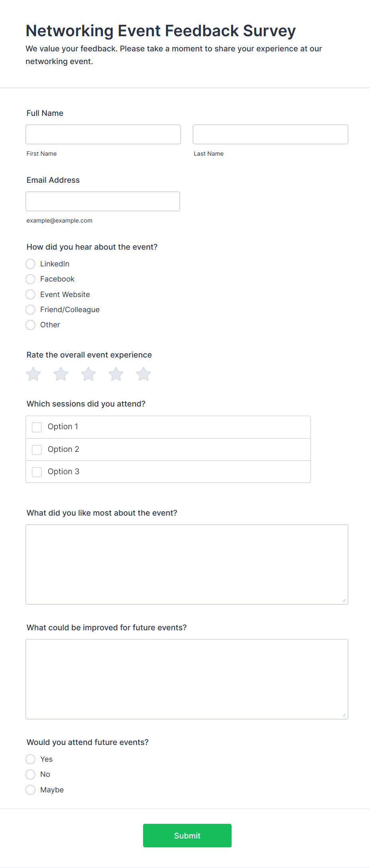Click the fourth star for event experience

(x=116, y=374)
